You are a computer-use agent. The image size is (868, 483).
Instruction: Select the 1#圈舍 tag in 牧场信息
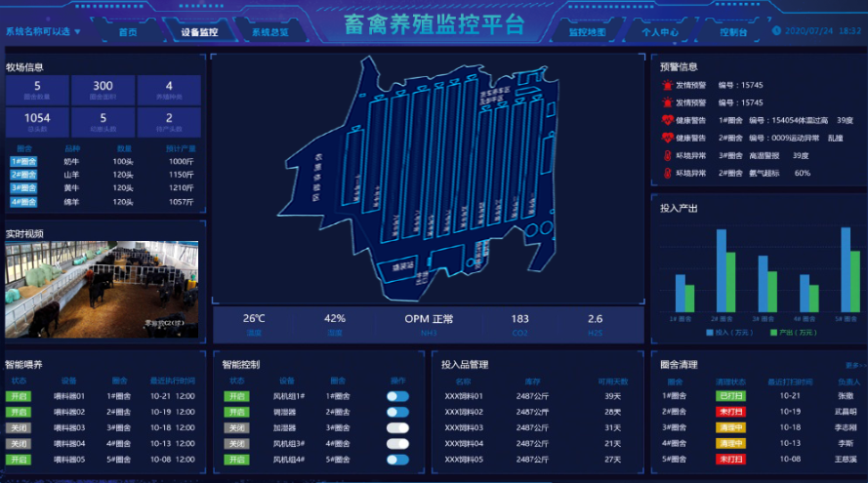pos(23,162)
